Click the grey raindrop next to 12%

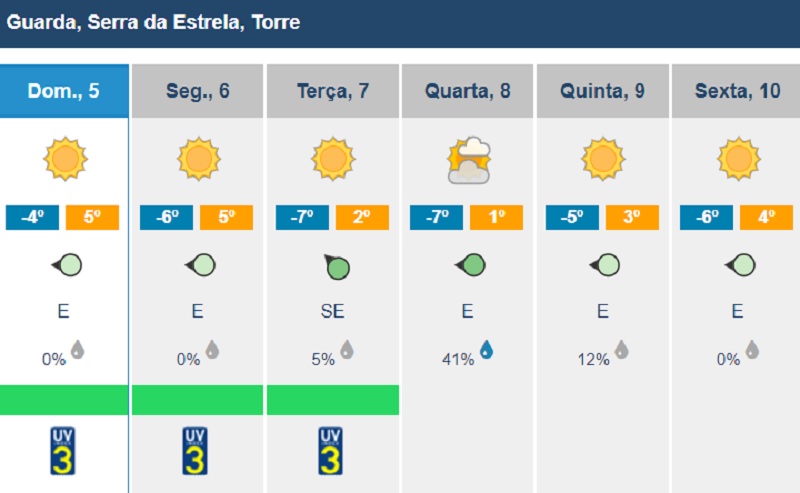click(621, 350)
